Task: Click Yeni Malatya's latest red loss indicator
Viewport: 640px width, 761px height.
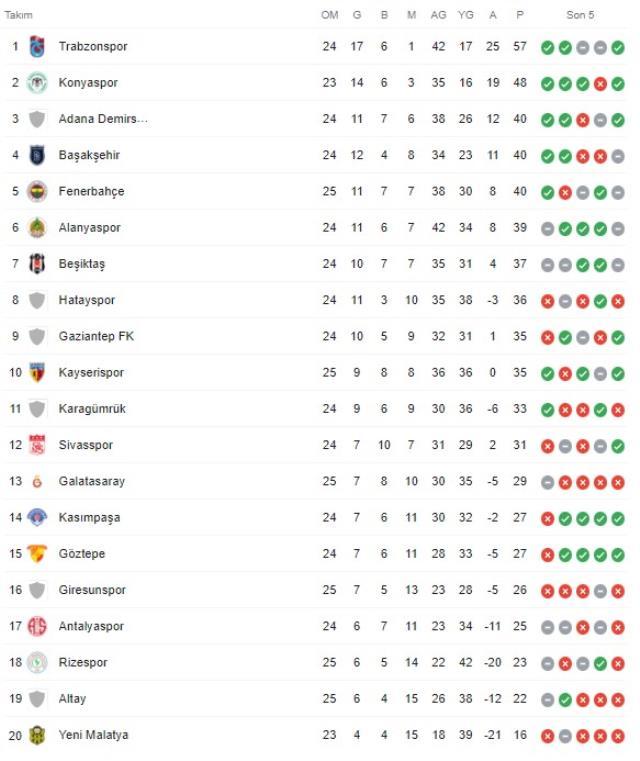Action: [x=618, y=735]
